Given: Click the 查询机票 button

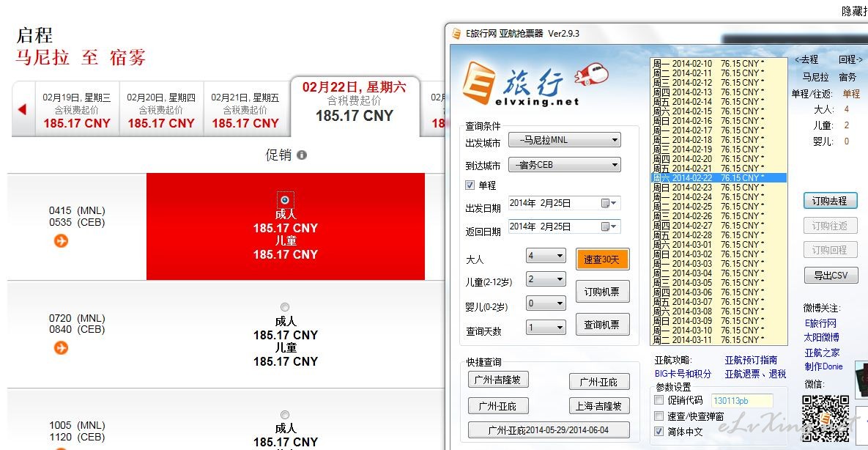Looking at the screenshot, I should click(602, 324).
